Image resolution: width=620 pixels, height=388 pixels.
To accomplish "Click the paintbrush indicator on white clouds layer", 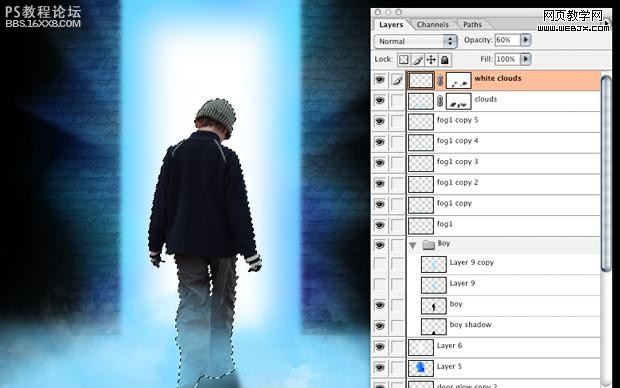I will coord(397,81).
